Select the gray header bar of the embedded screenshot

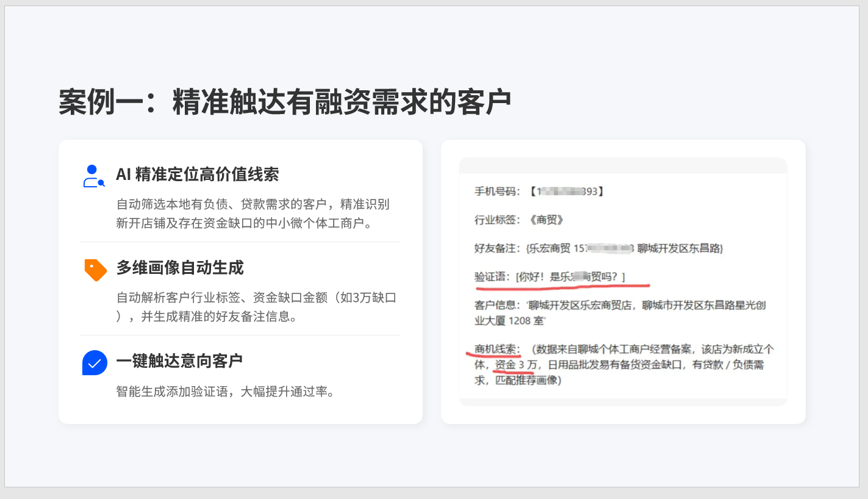point(623,165)
